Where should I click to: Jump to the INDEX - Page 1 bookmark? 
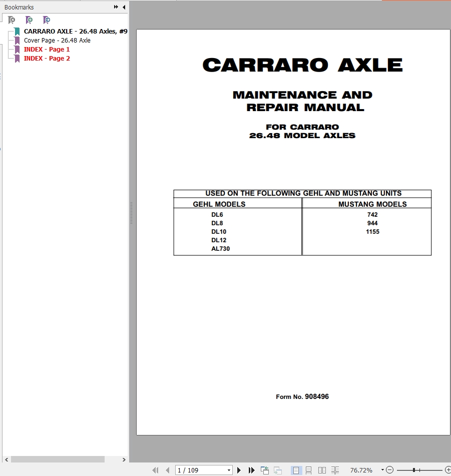point(47,49)
